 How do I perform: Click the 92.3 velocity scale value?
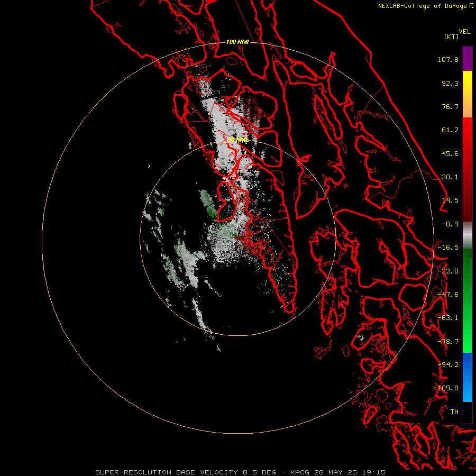pyautogui.click(x=450, y=83)
